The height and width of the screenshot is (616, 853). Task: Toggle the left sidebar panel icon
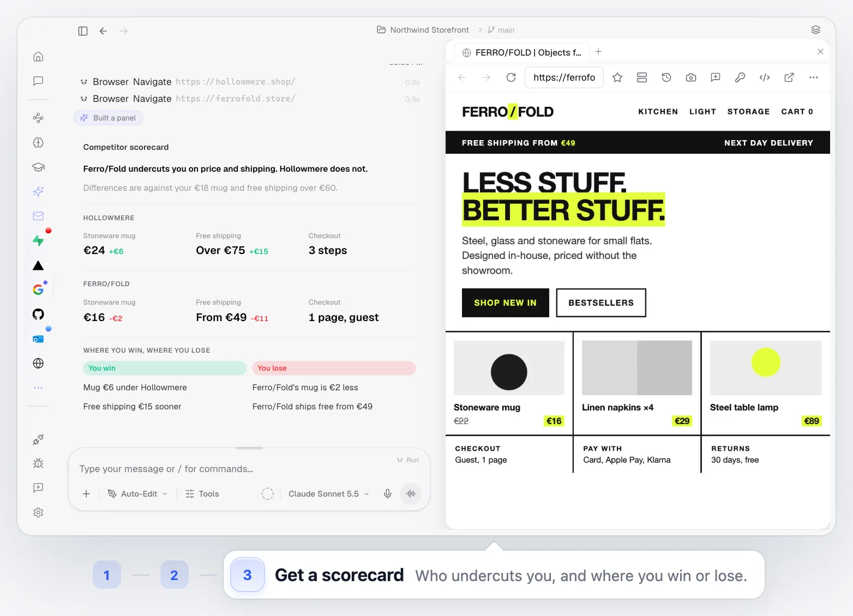click(83, 31)
